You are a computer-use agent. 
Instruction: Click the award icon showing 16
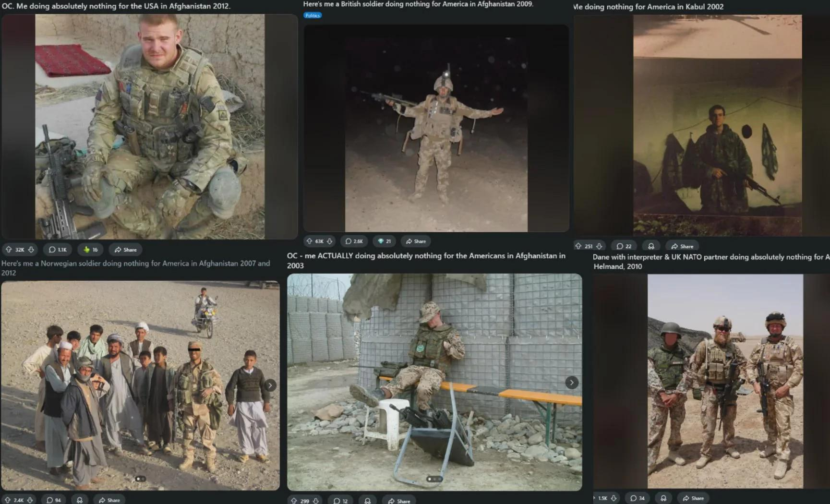(x=90, y=250)
